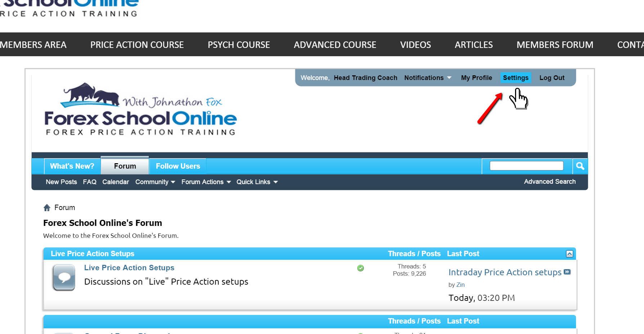Open Advanced Search
Image resolution: width=644 pixels, height=334 pixels.
pos(550,182)
